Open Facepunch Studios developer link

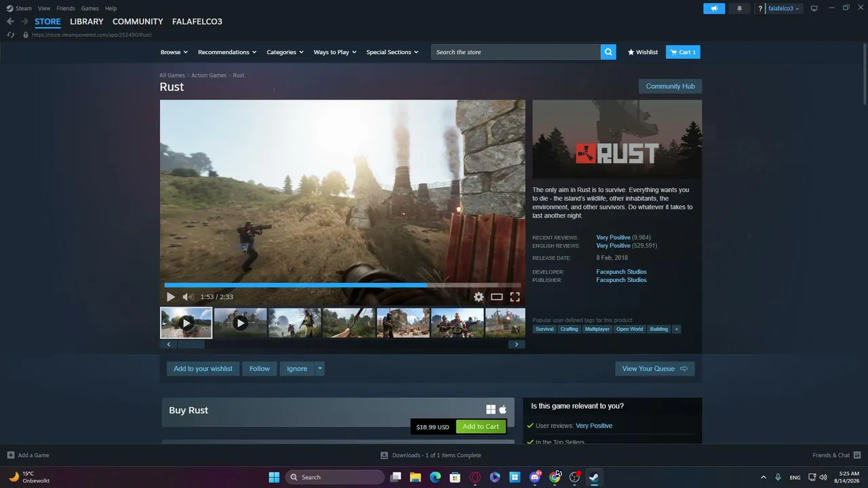pos(621,272)
